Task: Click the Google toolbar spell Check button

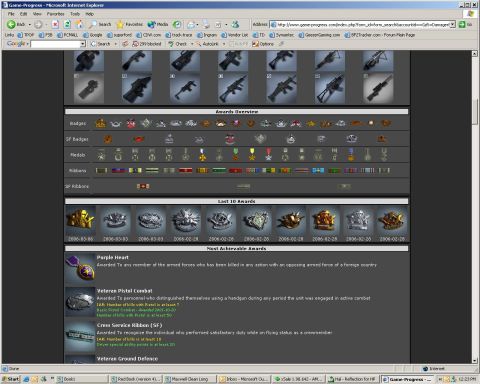Action: (x=177, y=44)
